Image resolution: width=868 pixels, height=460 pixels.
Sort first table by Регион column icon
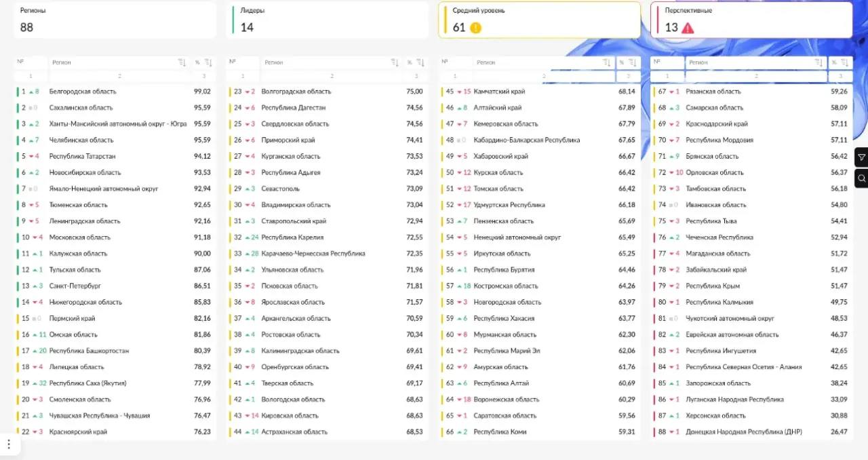[x=182, y=62]
